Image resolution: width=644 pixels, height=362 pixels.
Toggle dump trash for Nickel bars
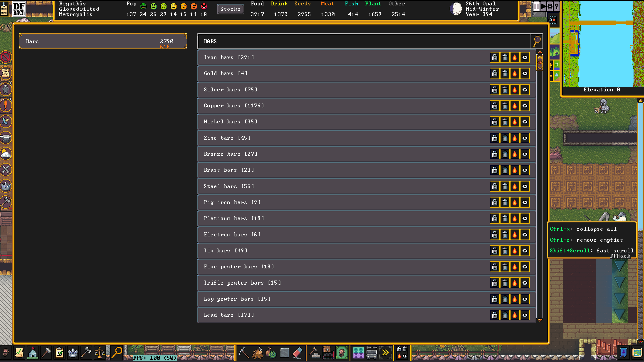pyautogui.click(x=505, y=122)
